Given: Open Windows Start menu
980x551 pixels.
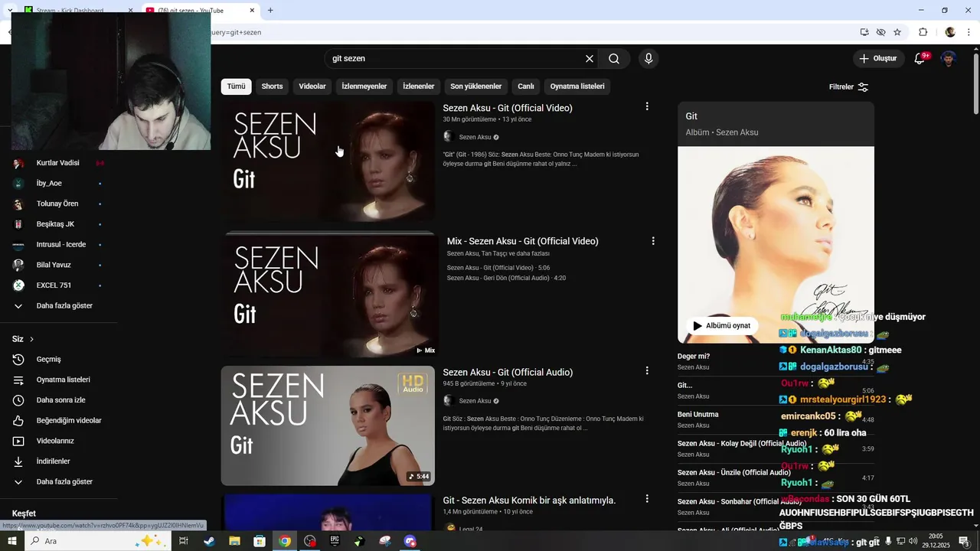Looking at the screenshot, I should click(x=11, y=541).
